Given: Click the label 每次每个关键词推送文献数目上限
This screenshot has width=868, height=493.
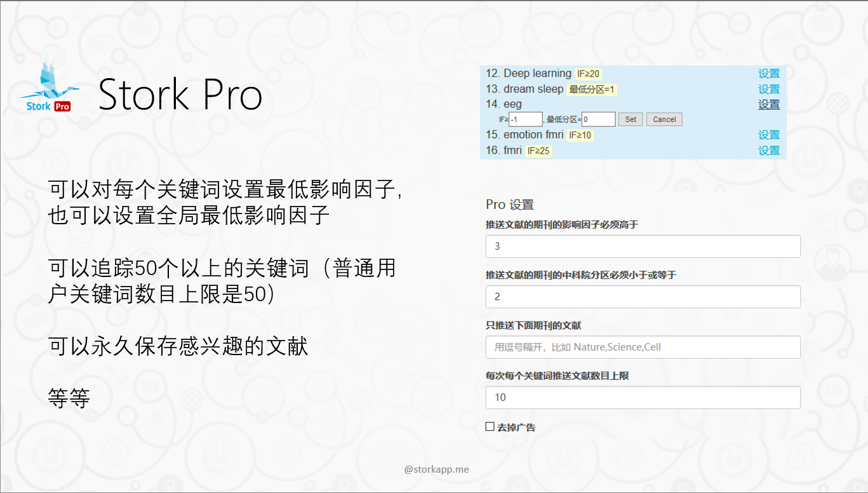Looking at the screenshot, I should point(558,375).
